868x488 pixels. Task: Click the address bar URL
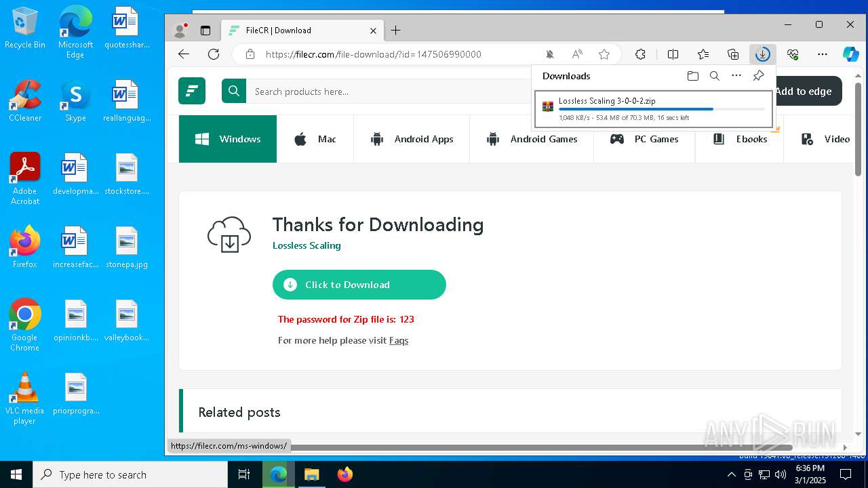click(x=373, y=54)
